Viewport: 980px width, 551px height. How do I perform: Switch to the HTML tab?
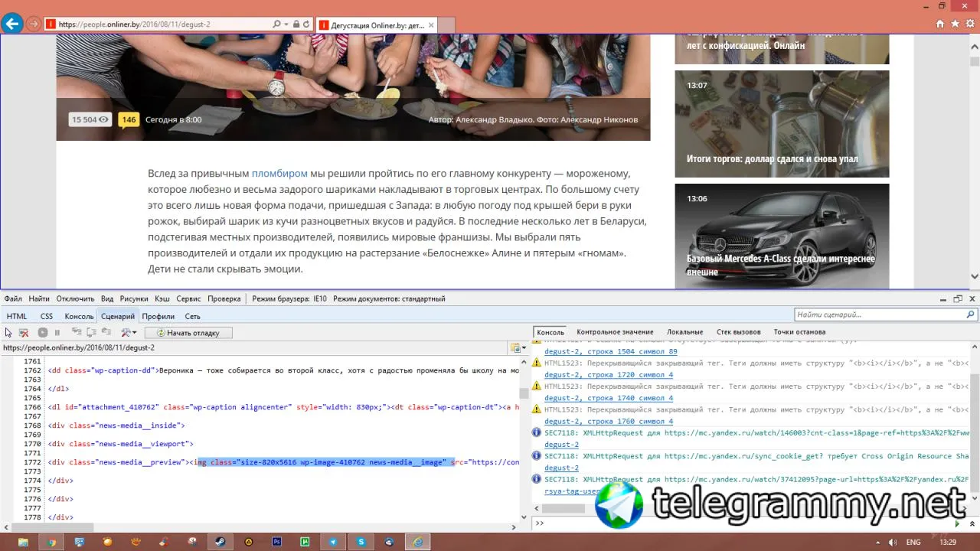pos(17,316)
